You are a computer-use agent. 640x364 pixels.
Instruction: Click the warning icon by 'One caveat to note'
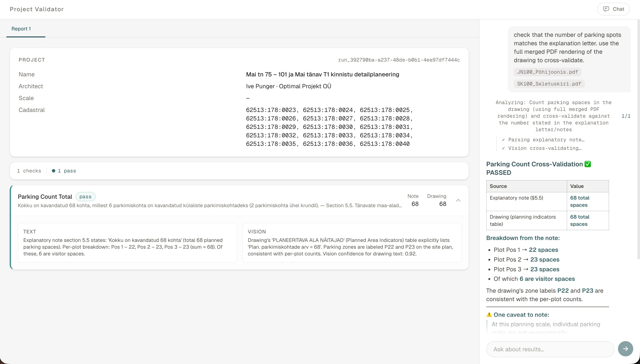click(x=489, y=315)
